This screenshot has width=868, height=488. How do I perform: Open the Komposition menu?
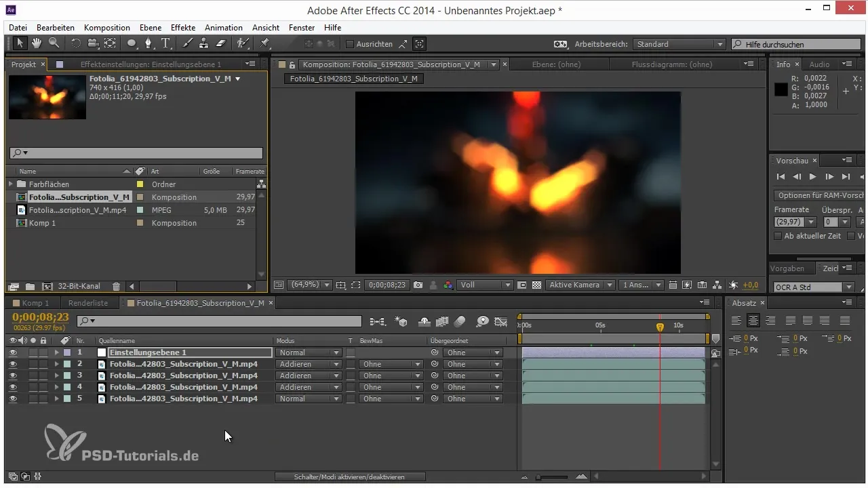point(107,28)
